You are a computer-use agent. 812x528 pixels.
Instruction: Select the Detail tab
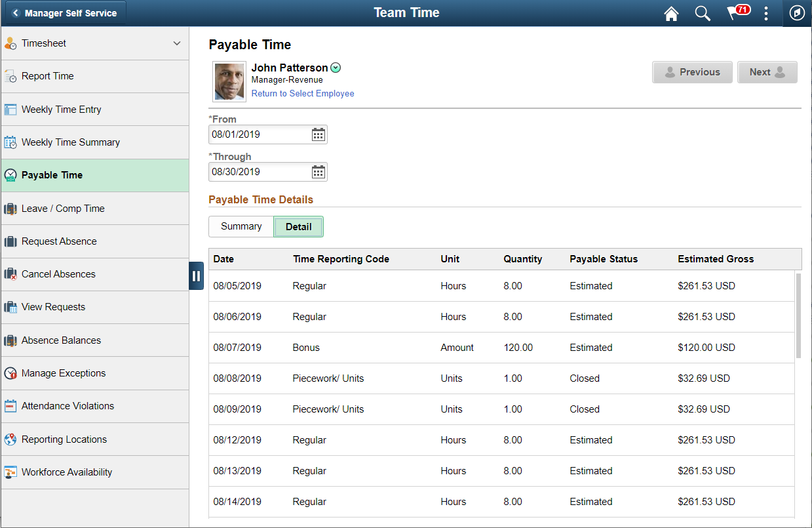coord(299,227)
